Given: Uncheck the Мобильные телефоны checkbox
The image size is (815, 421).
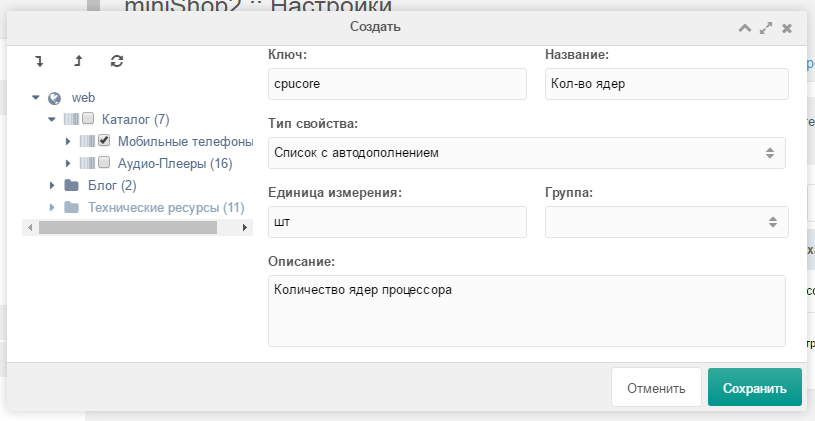Looking at the screenshot, I should coord(104,140).
